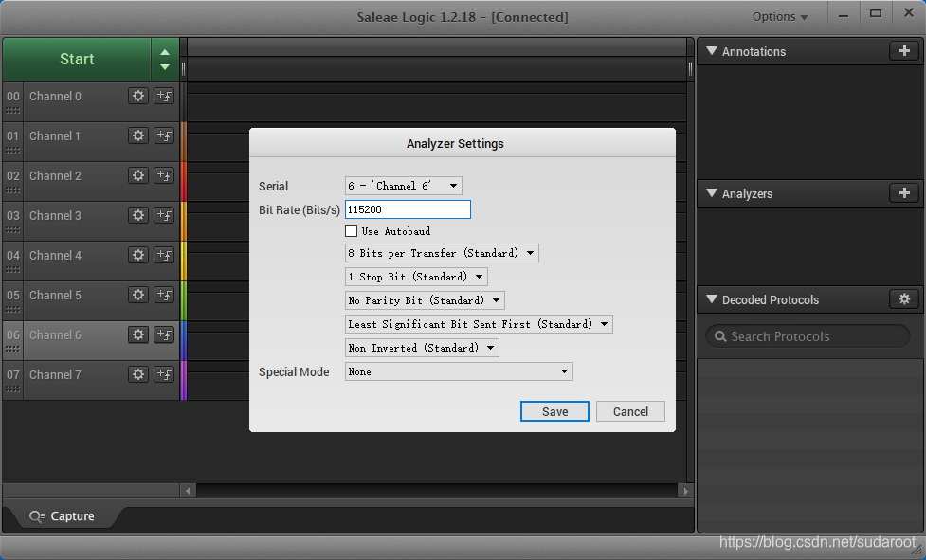Open Channel 5 settings gear

coord(138,295)
